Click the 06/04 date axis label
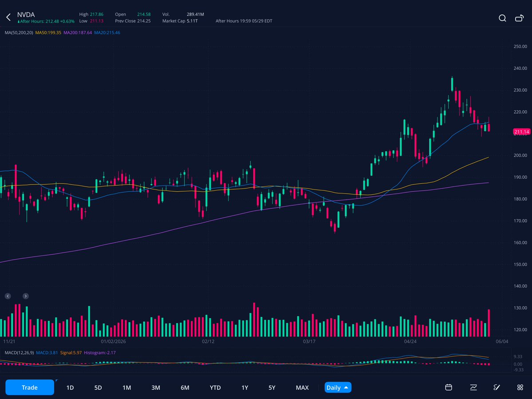The width and height of the screenshot is (532, 399). (x=502, y=341)
